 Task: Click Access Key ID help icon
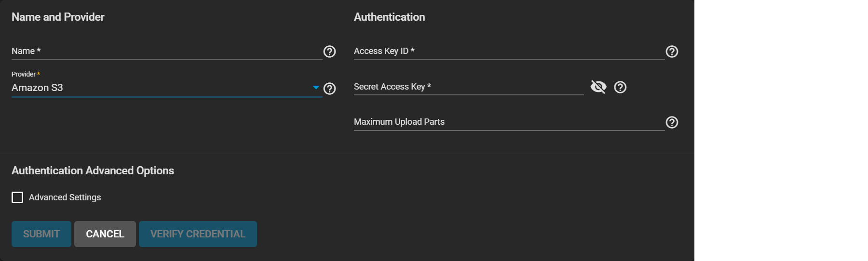pyautogui.click(x=672, y=52)
